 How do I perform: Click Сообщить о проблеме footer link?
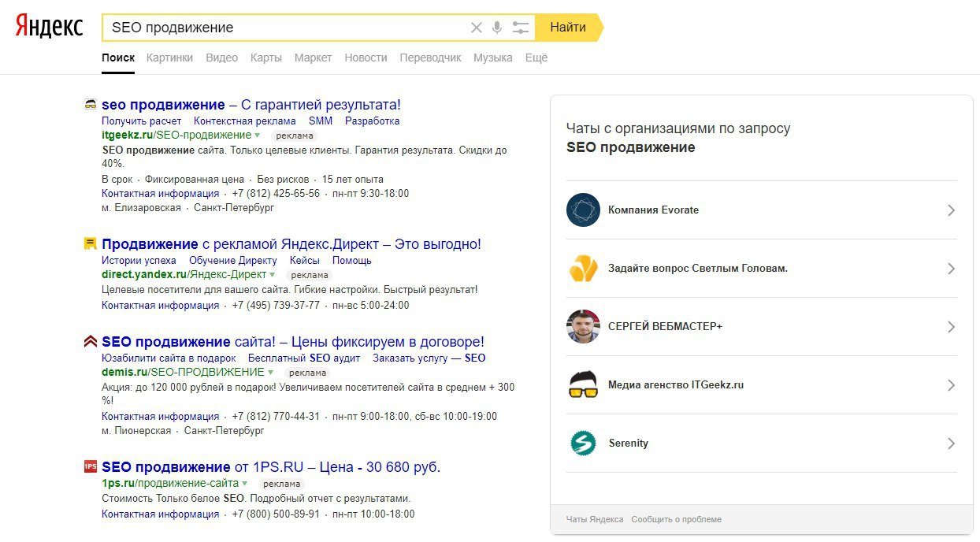pos(676,520)
